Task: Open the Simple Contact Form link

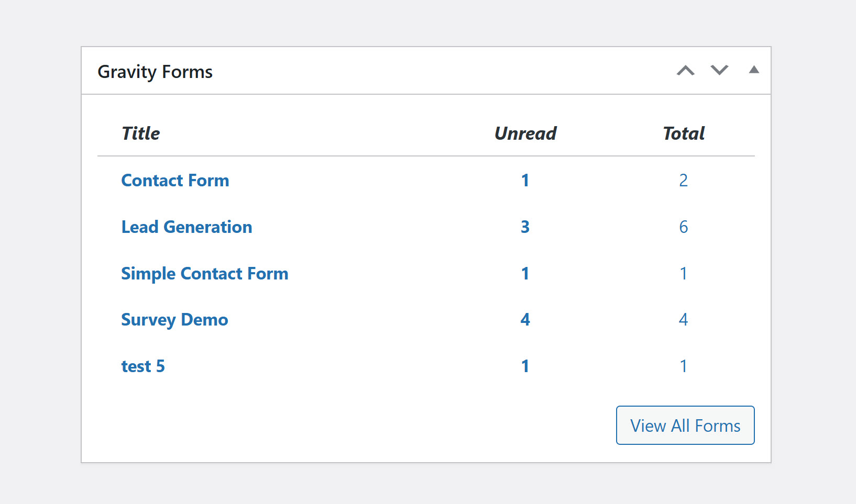Action: point(204,274)
